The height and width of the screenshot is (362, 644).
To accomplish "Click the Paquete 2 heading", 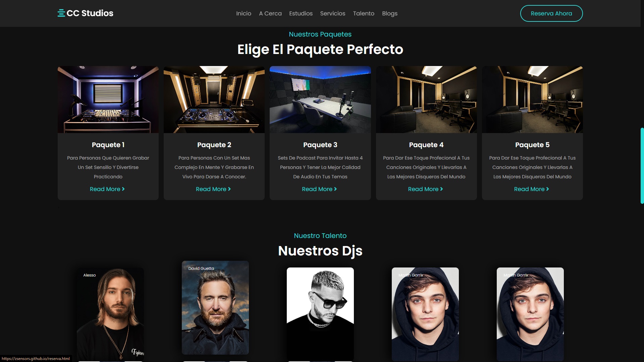I will point(214,145).
